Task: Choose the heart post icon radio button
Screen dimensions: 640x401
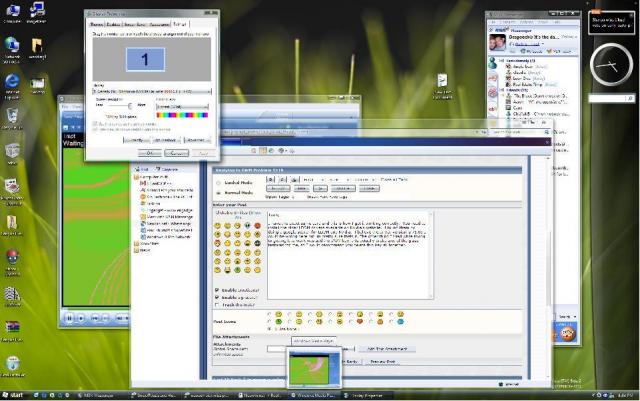Action: (350, 322)
